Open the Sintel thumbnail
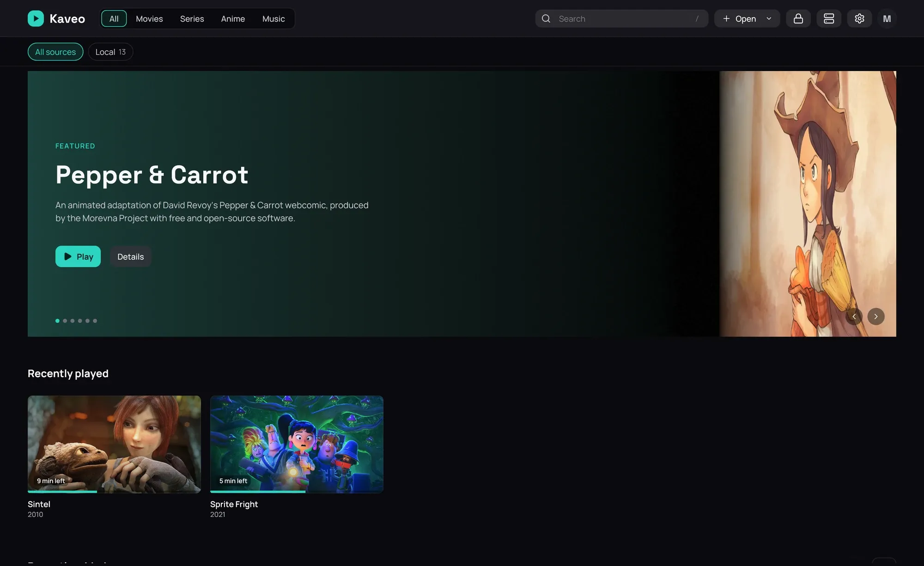Screen dimensions: 924x566 point(114,444)
